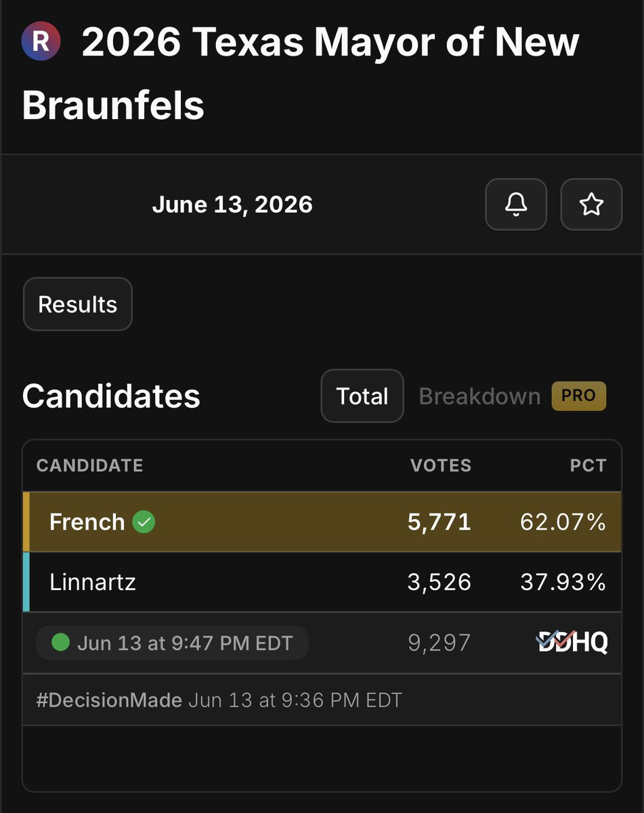Tap the #DecisionMade hashtag
Screen dimensions: 644x813
click(x=109, y=700)
